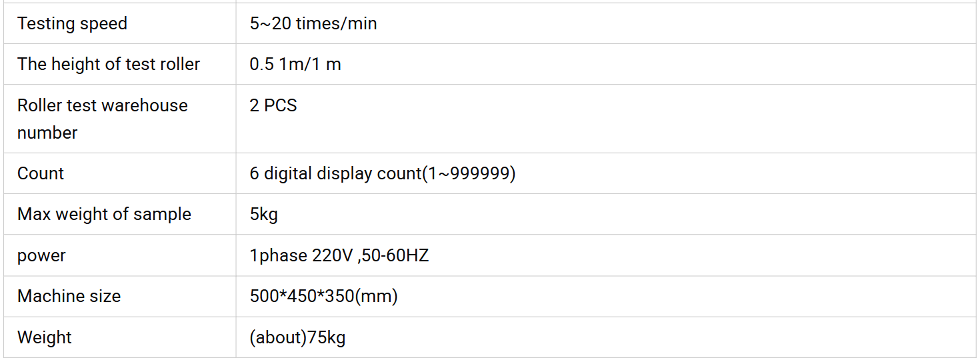
Task: Select the "2 PCS" value cell
Action: click(x=273, y=105)
